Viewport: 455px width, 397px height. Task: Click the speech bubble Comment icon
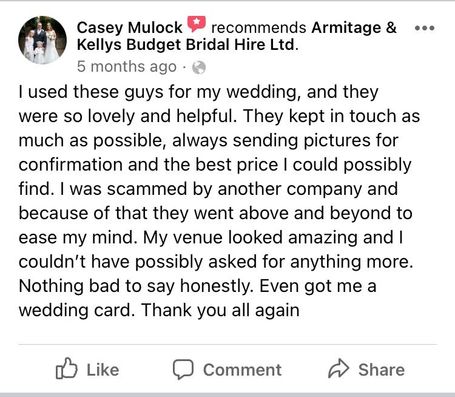(x=183, y=369)
